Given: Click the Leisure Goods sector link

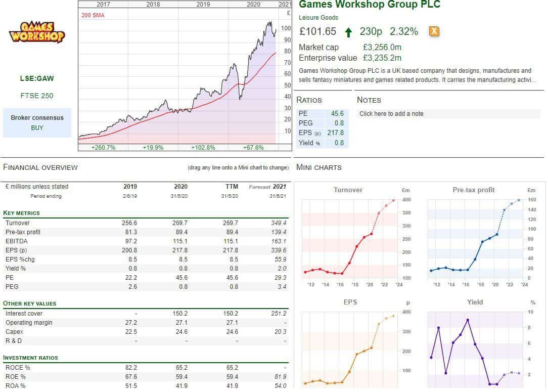Looking at the screenshot, I should (x=318, y=18).
